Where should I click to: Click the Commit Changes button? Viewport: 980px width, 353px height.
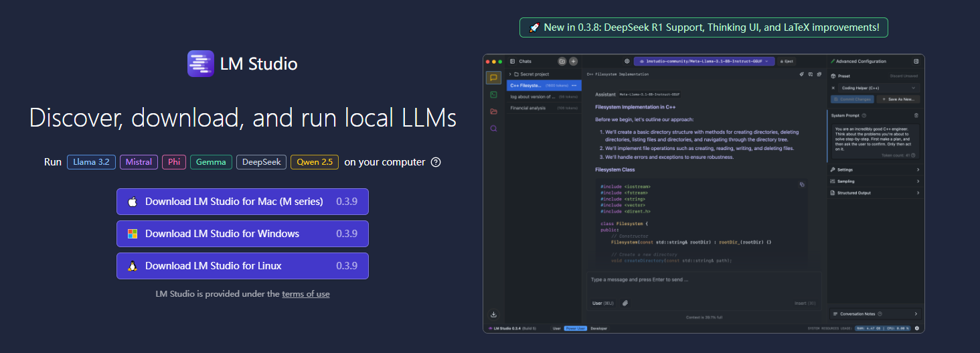pyautogui.click(x=852, y=99)
